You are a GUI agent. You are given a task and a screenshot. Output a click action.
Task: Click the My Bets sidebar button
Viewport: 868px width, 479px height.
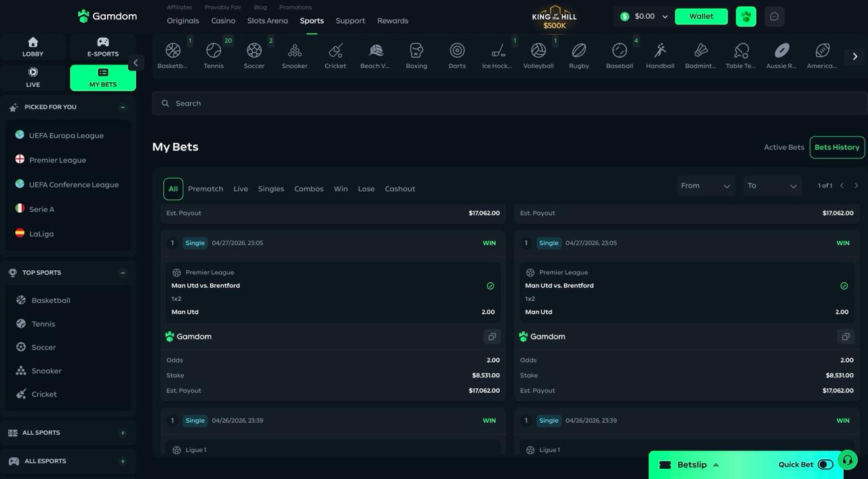click(x=103, y=77)
